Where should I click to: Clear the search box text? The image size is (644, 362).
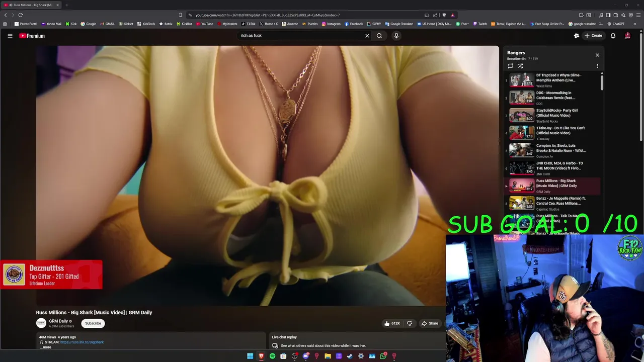pos(367,36)
